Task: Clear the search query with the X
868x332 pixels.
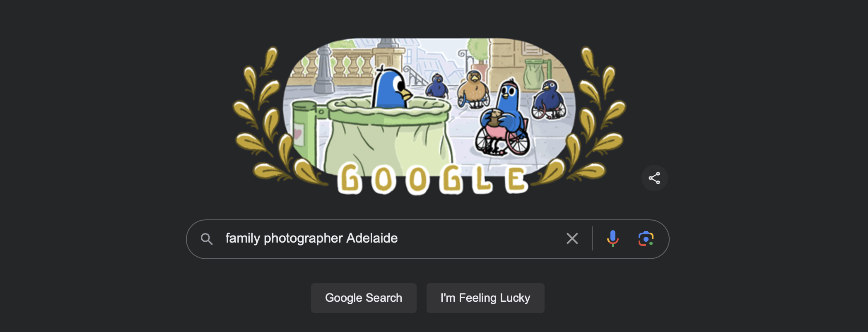Action: pyautogui.click(x=572, y=238)
